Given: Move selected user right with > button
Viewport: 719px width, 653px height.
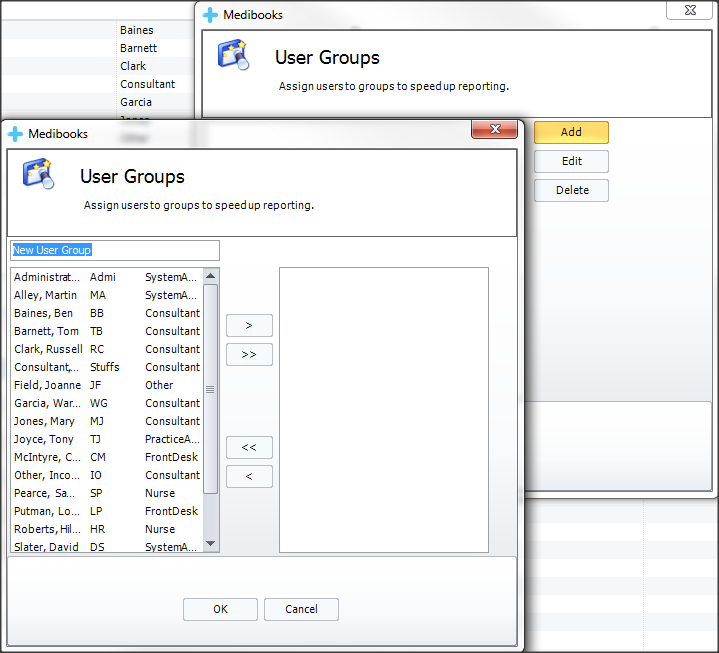Looking at the screenshot, I should coord(249,326).
